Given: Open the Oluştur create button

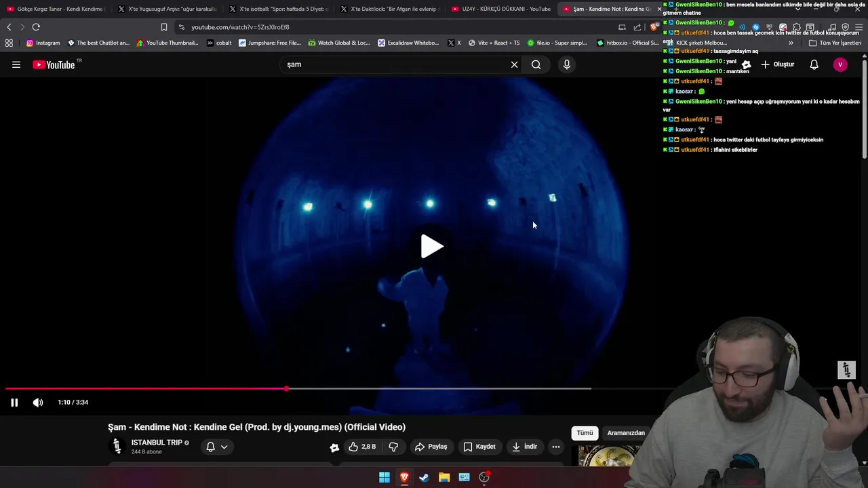Looking at the screenshot, I should [x=777, y=64].
